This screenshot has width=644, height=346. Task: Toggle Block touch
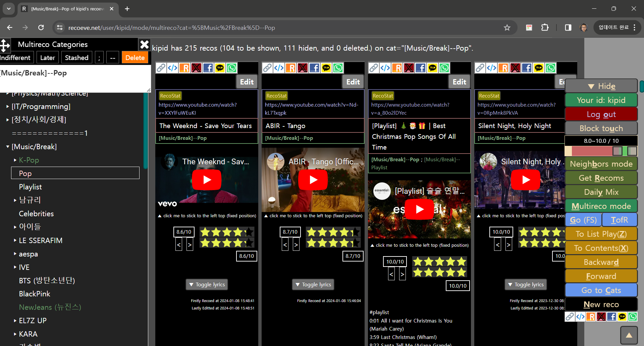click(601, 128)
